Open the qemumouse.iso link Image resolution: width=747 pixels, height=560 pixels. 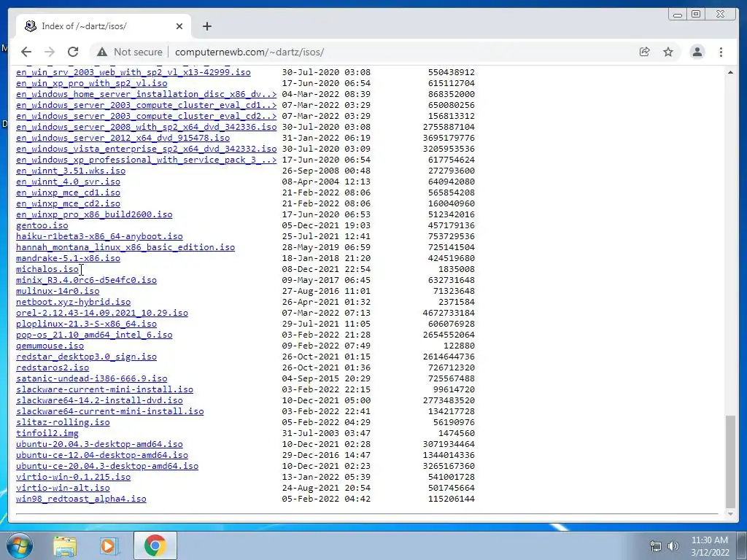point(50,346)
